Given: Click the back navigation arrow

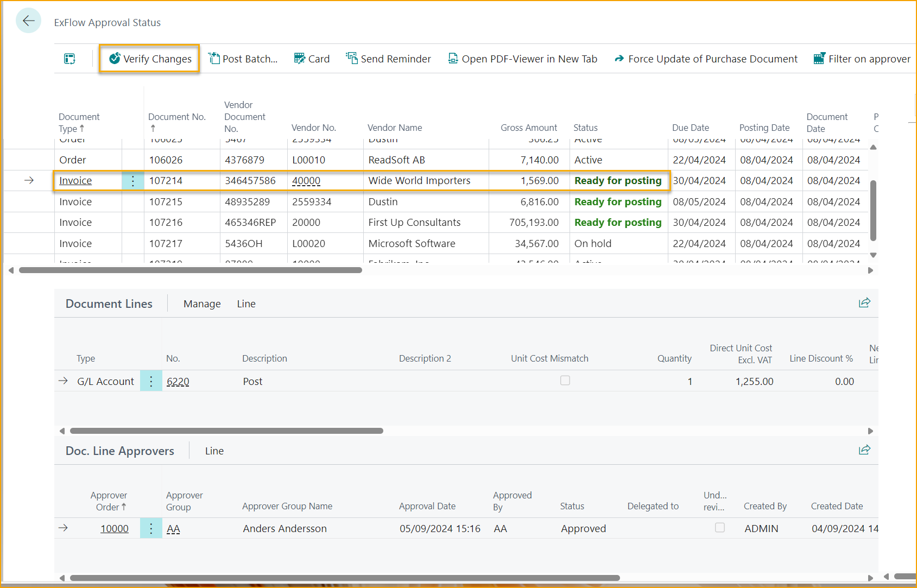Looking at the screenshot, I should [x=28, y=21].
